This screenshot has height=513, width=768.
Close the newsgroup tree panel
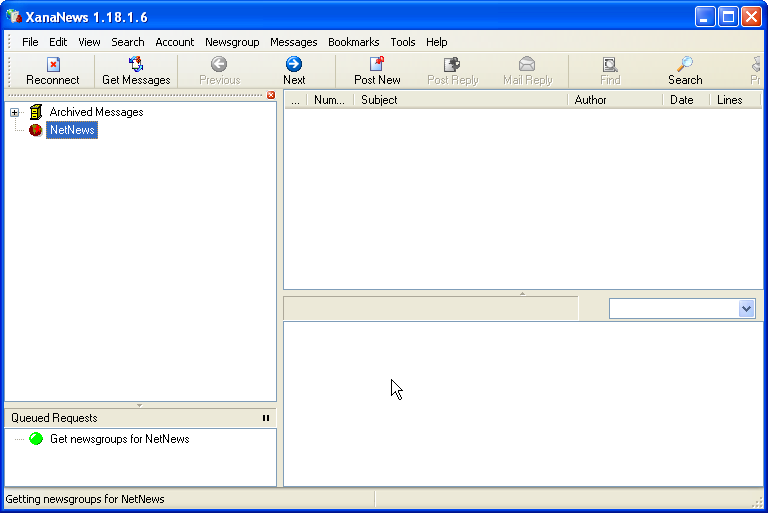(270, 95)
